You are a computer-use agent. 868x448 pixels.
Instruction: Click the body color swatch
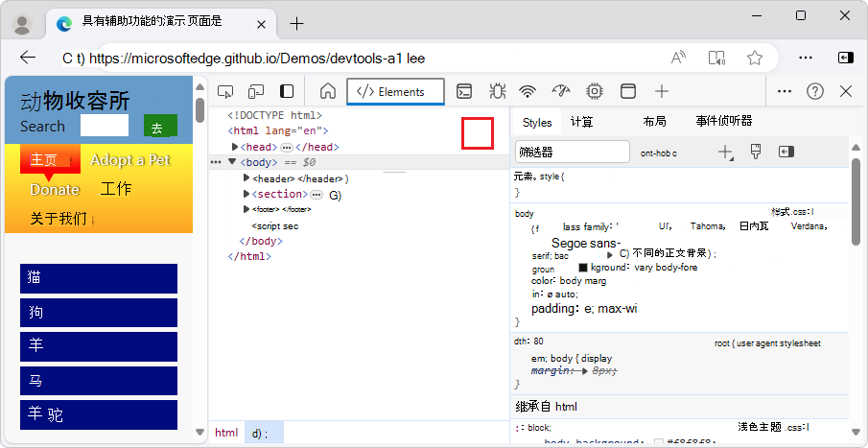click(583, 268)
